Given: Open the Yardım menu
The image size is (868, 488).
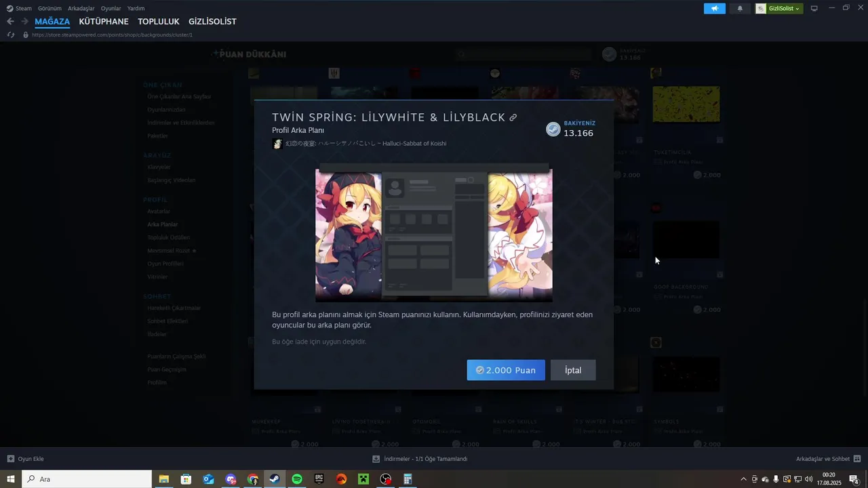Looking at the screenshot, I should 136,8.
